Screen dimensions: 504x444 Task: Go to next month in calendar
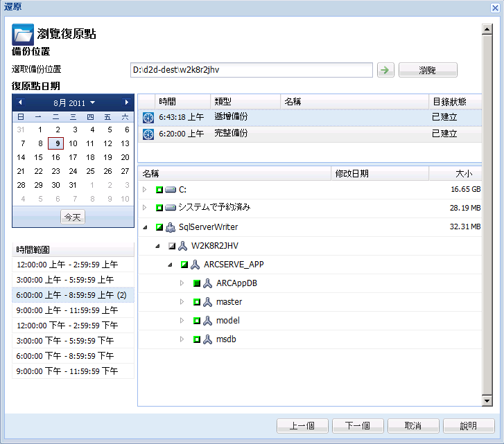pyautogui.click(x=126, y=103)
